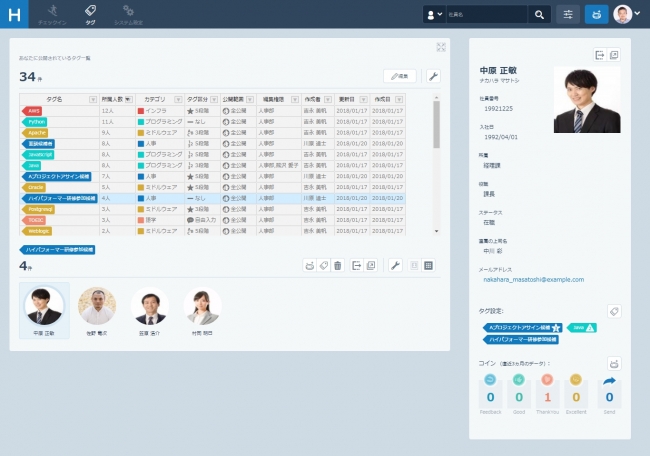The height and width of the screenshot is (456, 650).
Task: Open the 所属人数 column filter dropdown
Action: pos(128,100)
